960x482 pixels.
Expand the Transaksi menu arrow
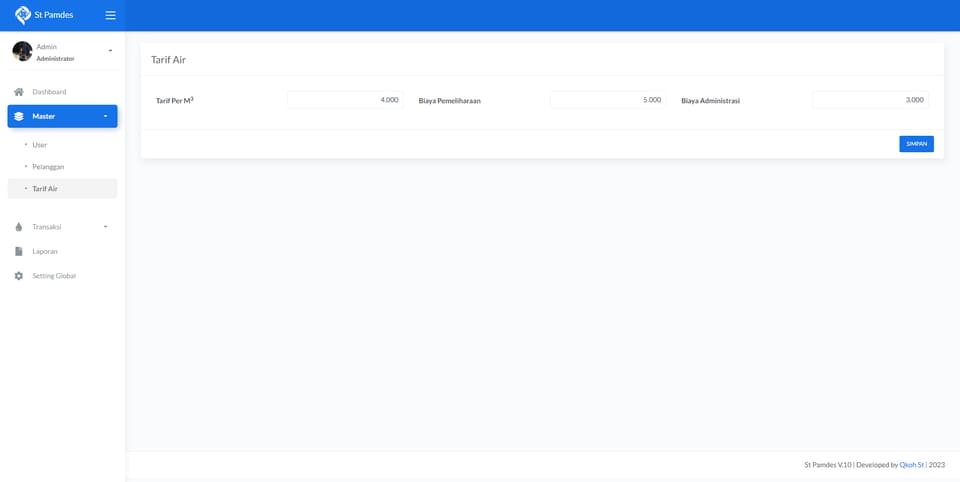click(105, 227)
